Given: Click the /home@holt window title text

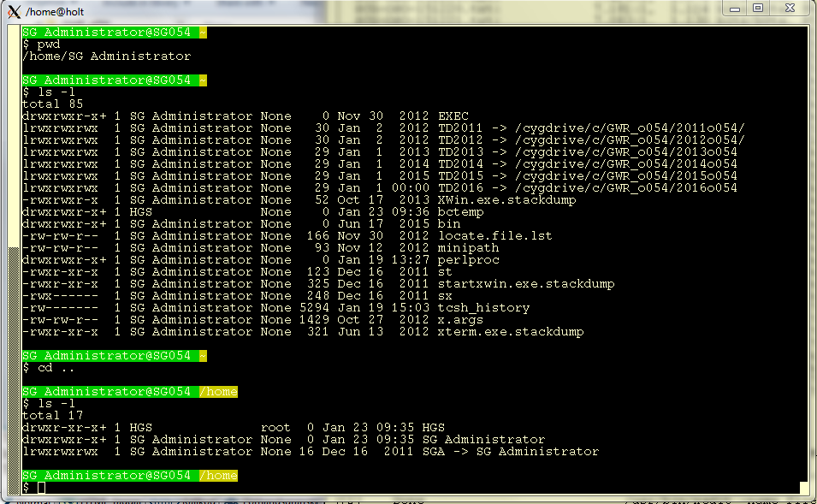Looking at the screenshot, I should (55, 11).
